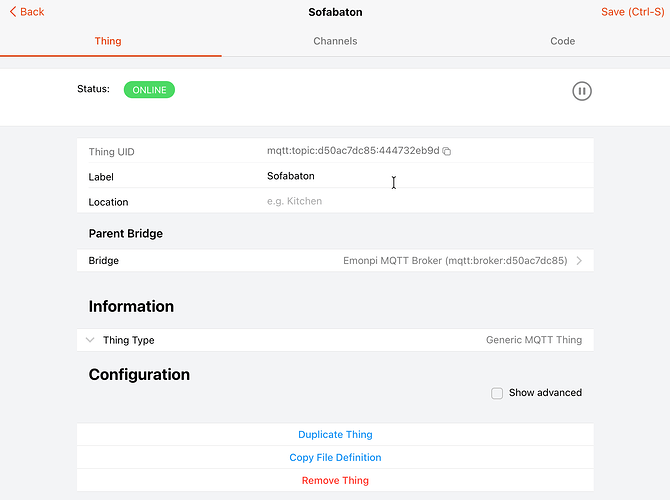
Task: Click the Thing UID value text
Action: (x=352, y=151)
